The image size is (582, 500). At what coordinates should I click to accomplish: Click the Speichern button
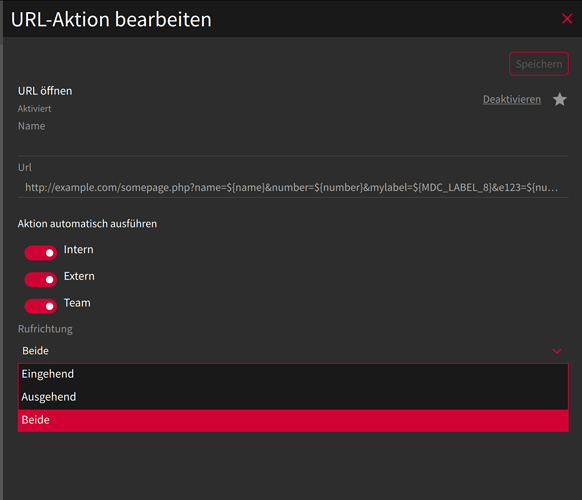click(x=539, y=64)
